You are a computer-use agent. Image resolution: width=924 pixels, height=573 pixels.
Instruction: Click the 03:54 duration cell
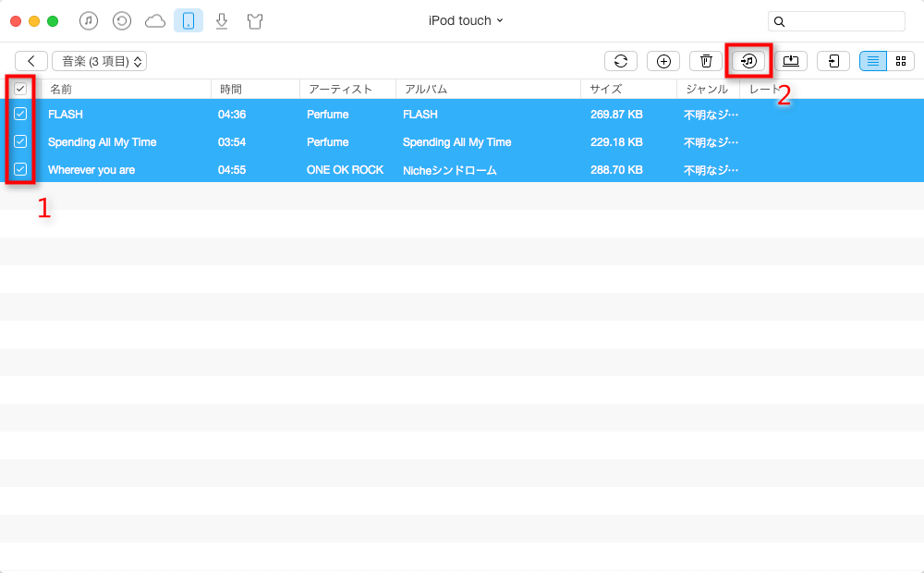(x=232, y=142)
